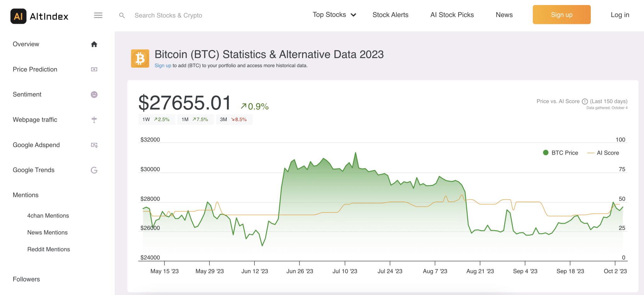Click the Price Prediction money icon
This screenshot has width=644, height=295.
[x=94, y=69]
